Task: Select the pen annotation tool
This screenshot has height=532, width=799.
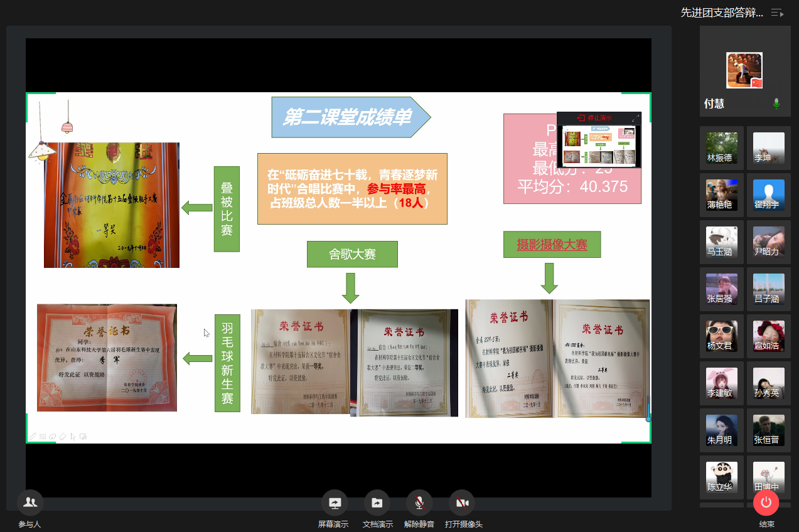Action: (x=33, y=436)
